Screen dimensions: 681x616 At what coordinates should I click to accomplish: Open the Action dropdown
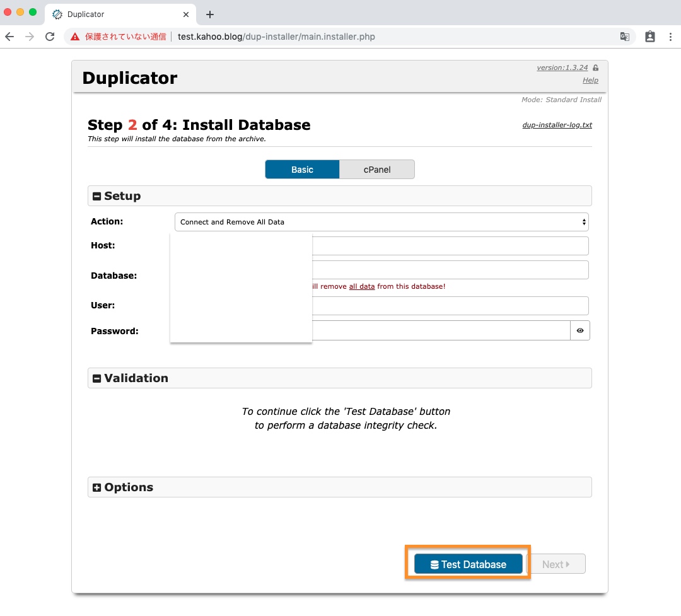pos(381,222)
